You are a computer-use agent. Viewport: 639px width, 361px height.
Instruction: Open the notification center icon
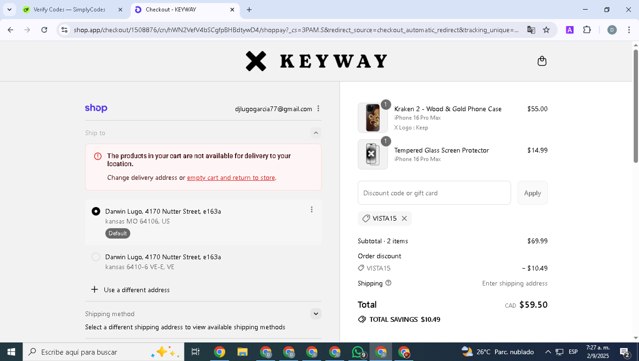(x=625, y=352)
